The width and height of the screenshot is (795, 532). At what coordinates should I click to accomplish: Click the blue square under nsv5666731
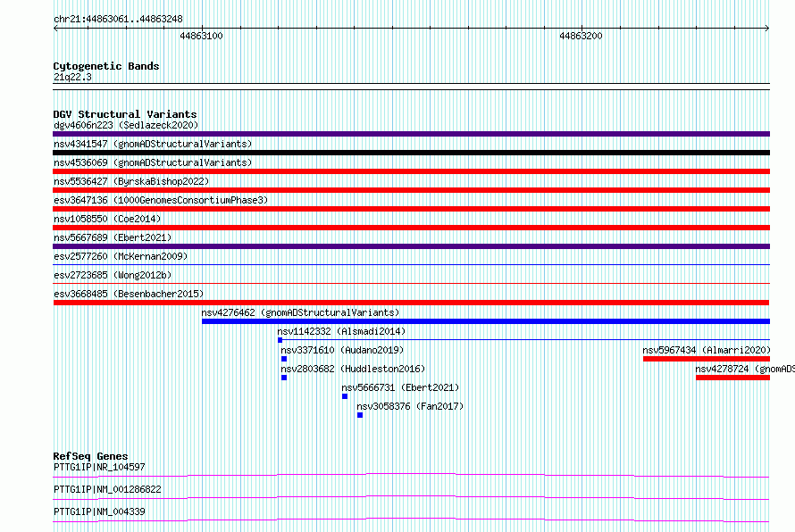345,396
